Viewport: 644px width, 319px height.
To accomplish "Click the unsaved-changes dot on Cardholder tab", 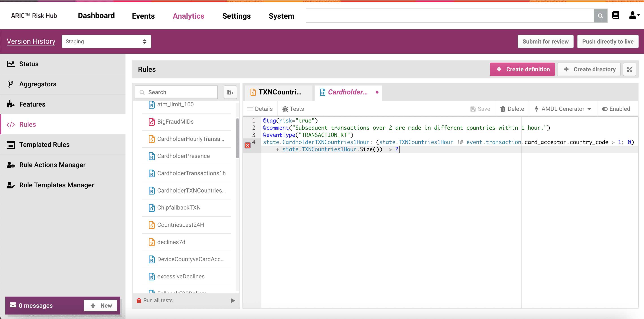I will point(377,92).
